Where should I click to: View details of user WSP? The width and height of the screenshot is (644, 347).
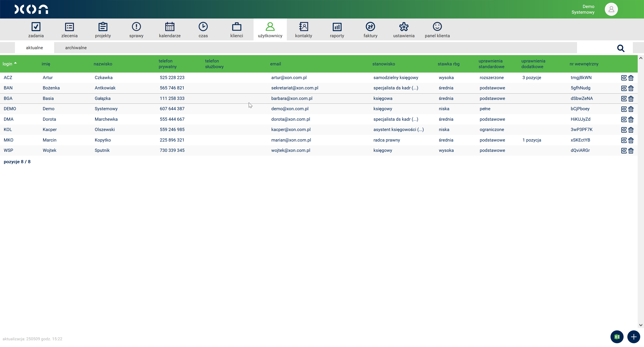pos(624,151)
